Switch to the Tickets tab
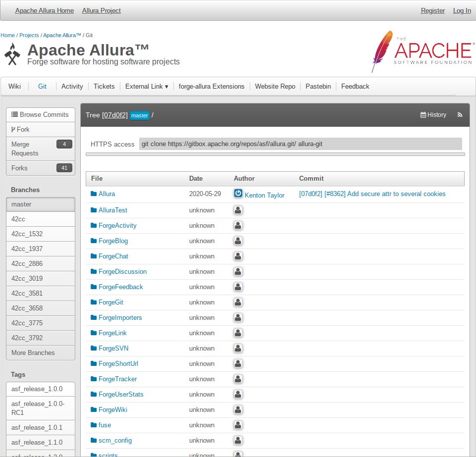Image resolution: width=476 pixels, height=457 pixels. [104, 86]
